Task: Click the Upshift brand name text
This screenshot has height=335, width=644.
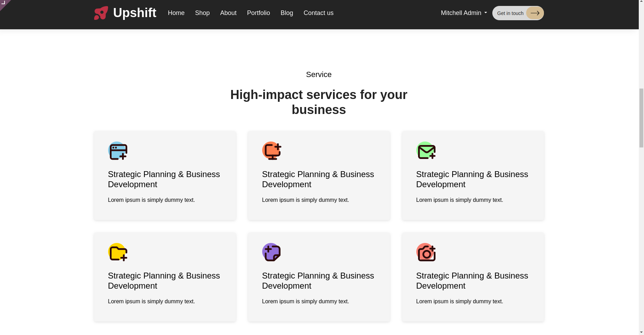Action: (x=135, y=13)
